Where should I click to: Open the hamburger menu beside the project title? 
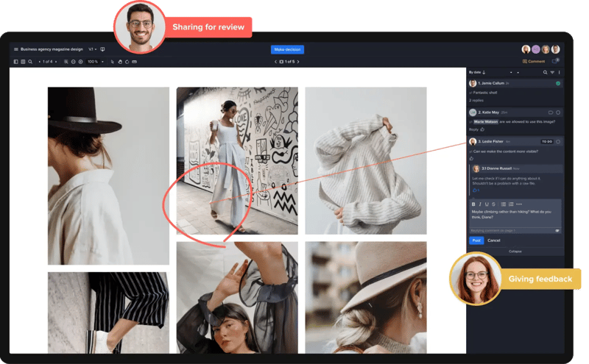point(16,49)
